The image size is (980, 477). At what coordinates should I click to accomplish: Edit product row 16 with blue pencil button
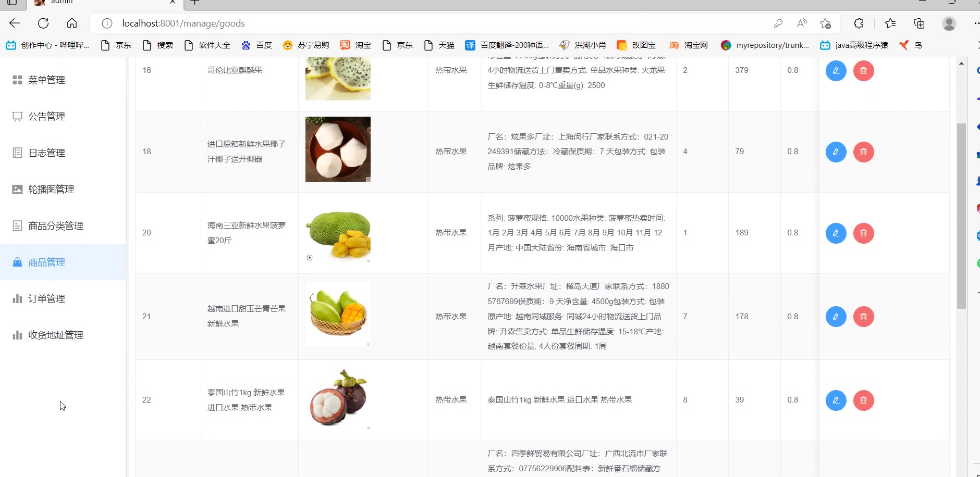tap(836, 71)
